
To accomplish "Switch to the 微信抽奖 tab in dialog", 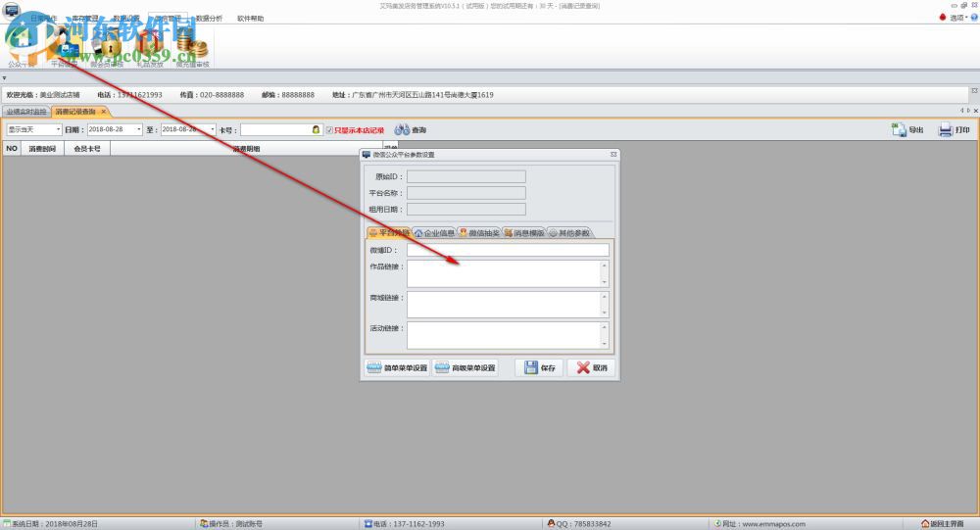I will [479, 232].
